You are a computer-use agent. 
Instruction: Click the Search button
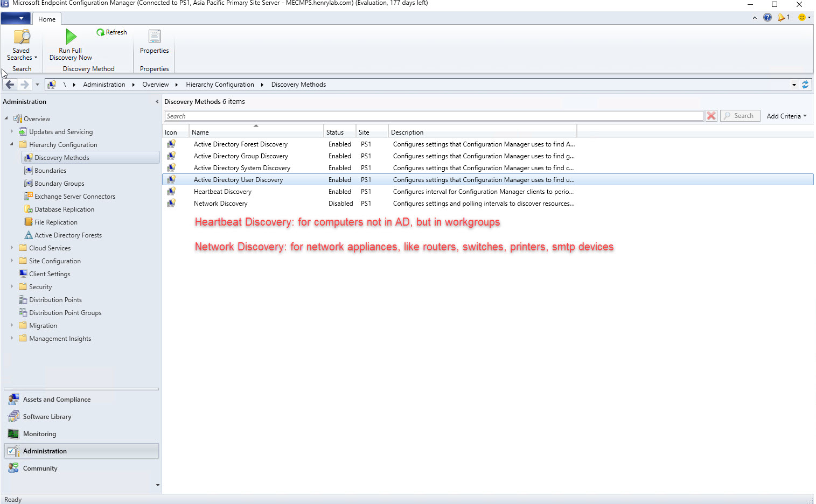pos(740,115)
